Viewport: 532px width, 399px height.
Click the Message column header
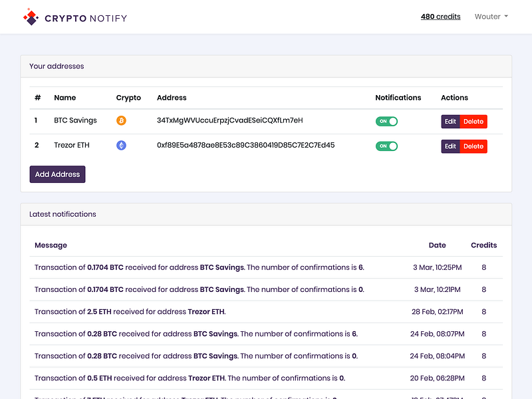(x=51, y=245)
